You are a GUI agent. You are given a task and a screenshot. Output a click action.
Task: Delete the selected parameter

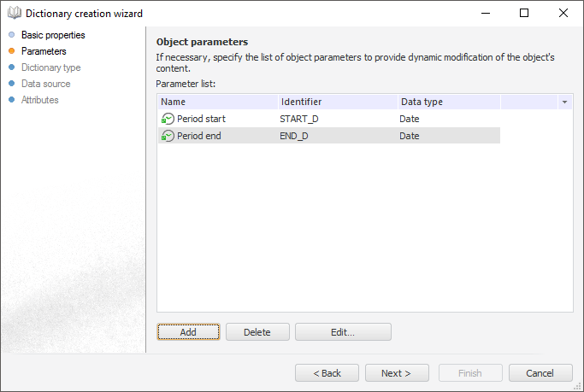(x=257, y=332)
